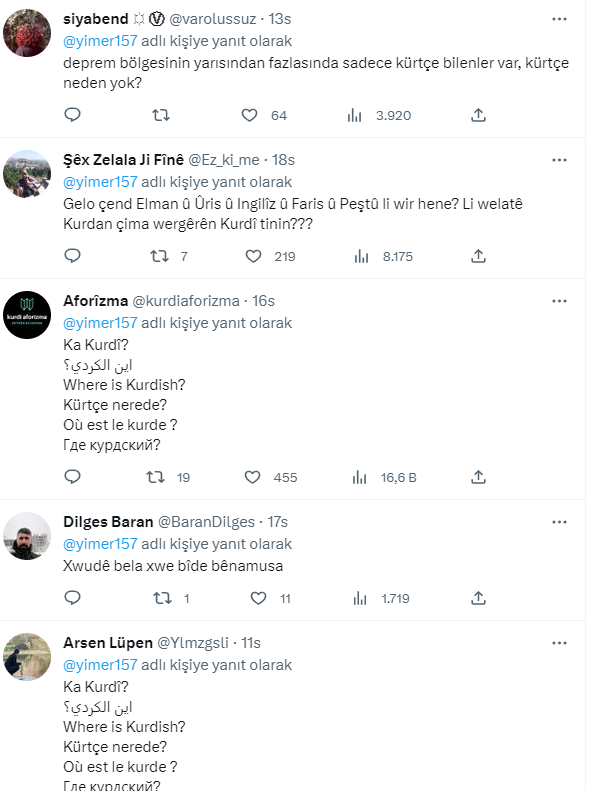Image resolution: width=606 pixels, height=791 pixels.
Task: Open Arsen Lüpen's profile avatar
Action: [27, 656]
